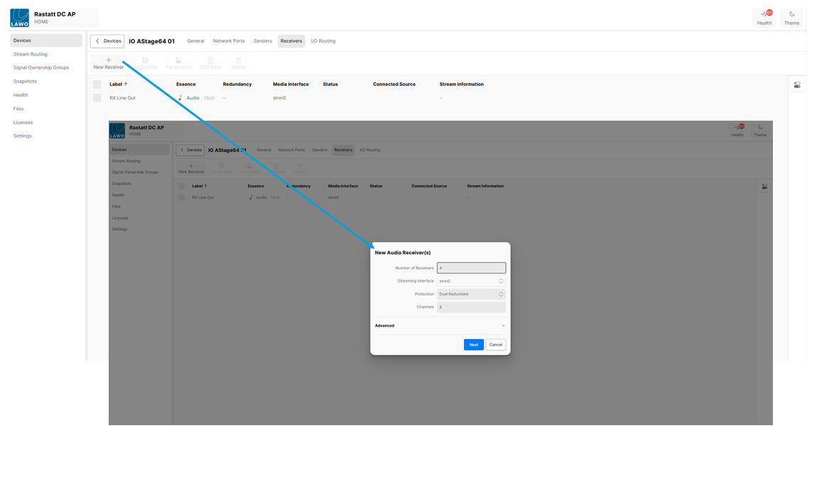The image size is (829, 504).
Task: Click the New Receiver plus icon in the top toolbar
Action: 108,60
